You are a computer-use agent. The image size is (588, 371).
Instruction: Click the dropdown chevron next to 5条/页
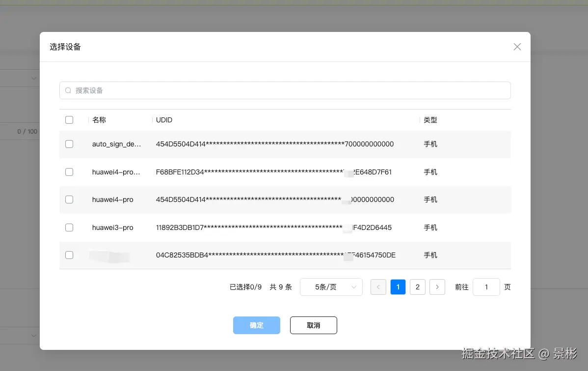pyautogui.click(x=353, y=286)
